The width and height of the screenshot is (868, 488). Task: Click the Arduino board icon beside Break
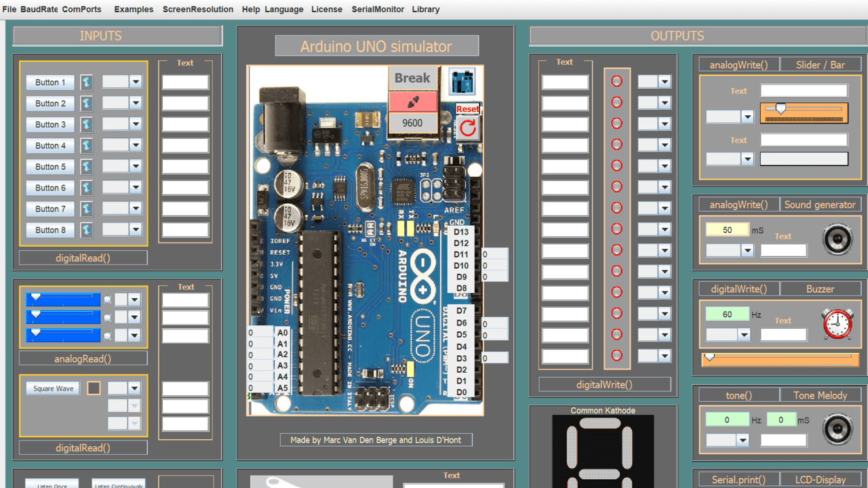point(462,81)
